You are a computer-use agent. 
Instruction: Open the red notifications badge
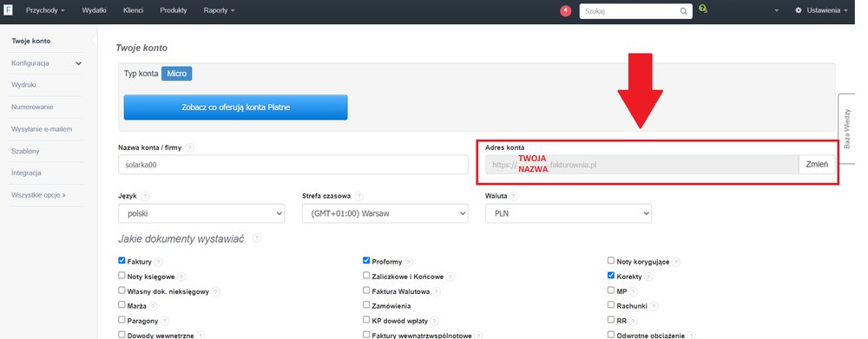click(x=565, y=11)
